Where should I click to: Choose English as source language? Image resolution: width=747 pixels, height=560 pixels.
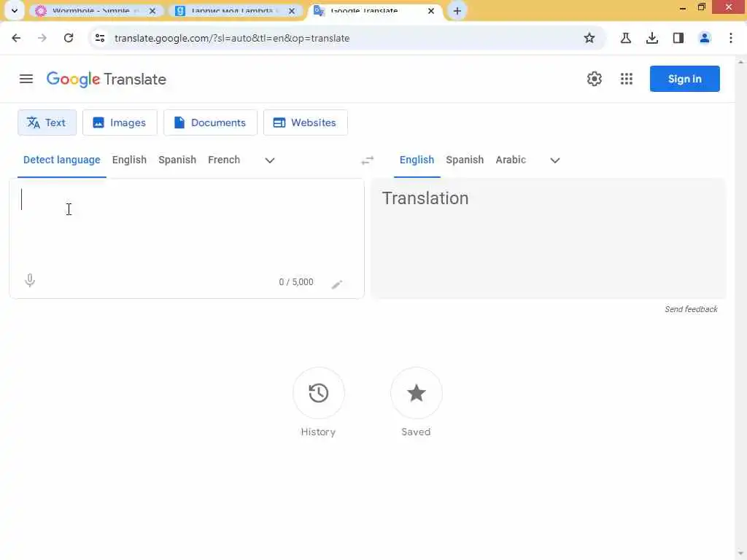pos(129,160)
